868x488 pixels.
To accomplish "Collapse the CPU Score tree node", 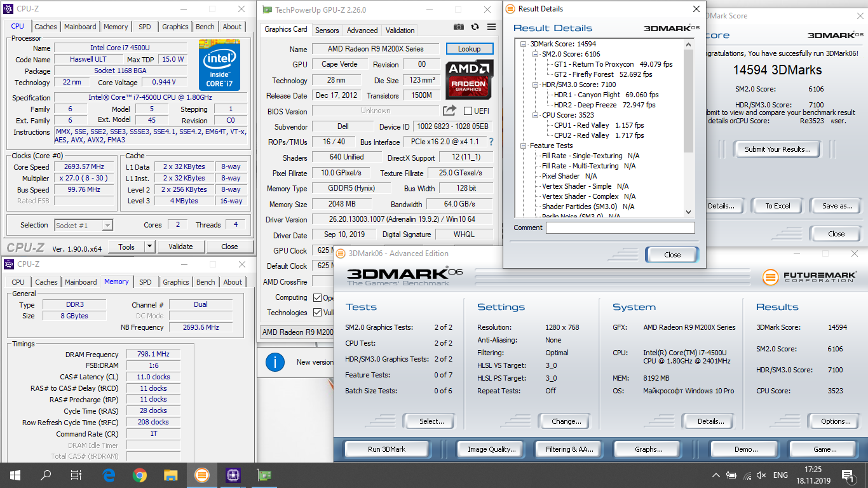I will 535,115.
